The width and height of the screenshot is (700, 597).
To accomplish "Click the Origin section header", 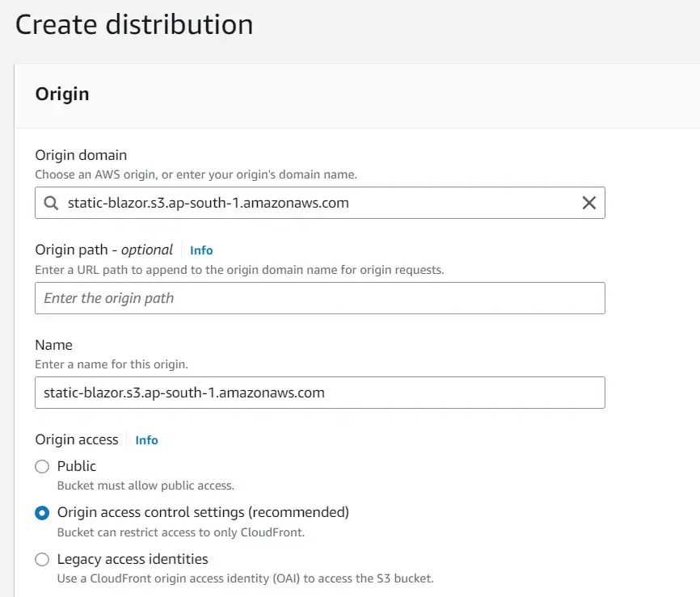I will click(x=61, y=95).
